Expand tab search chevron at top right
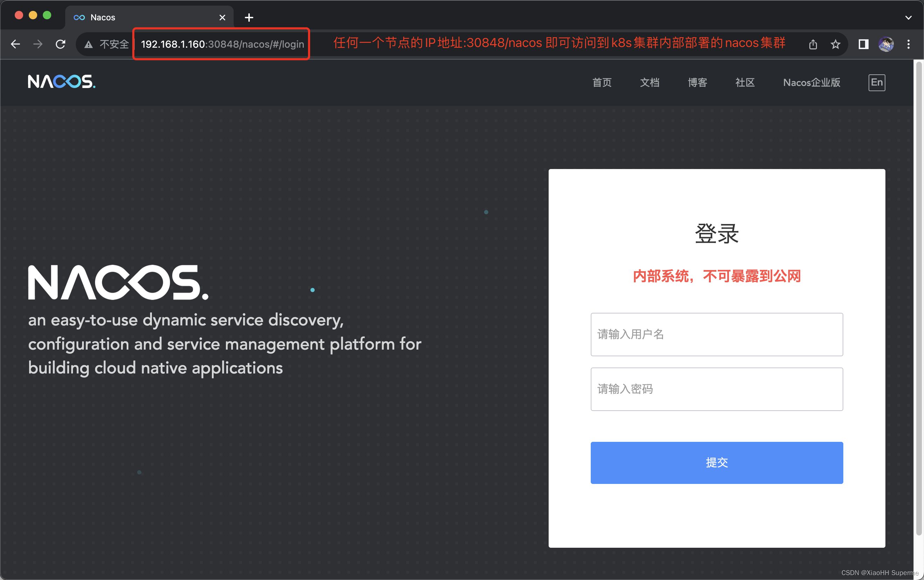924x580 pixels. pyautogui.click(x=908, y=18)
